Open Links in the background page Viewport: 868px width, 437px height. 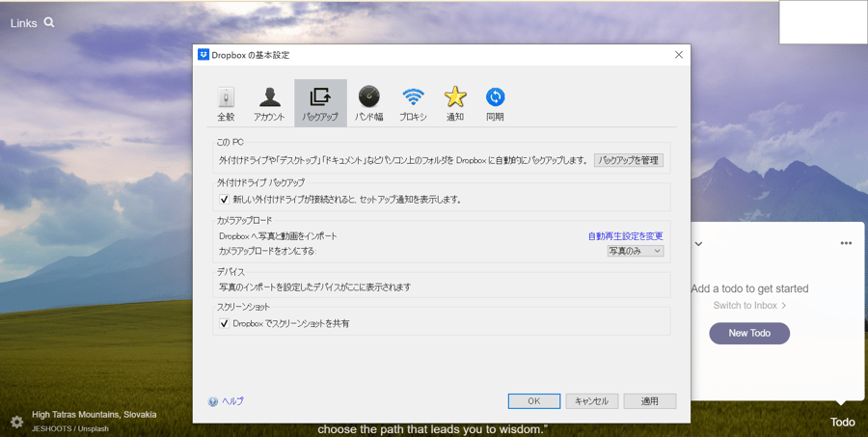(24, 23)
